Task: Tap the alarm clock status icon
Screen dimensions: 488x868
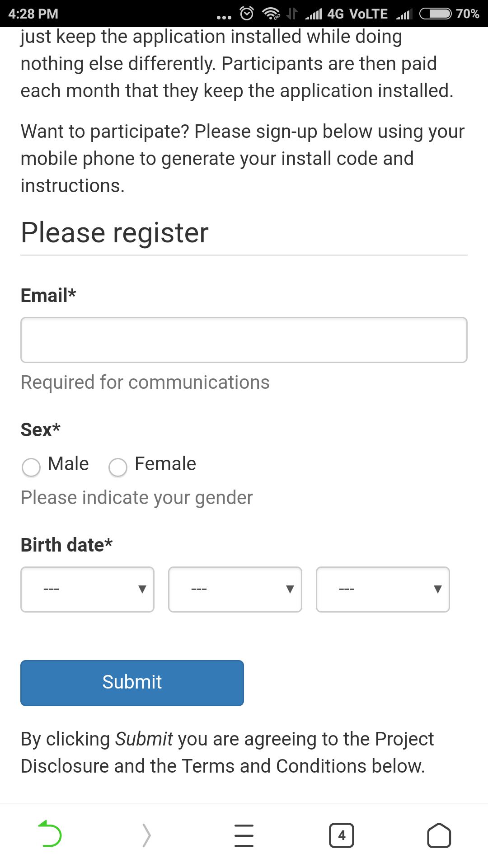Action: point(247,14)
